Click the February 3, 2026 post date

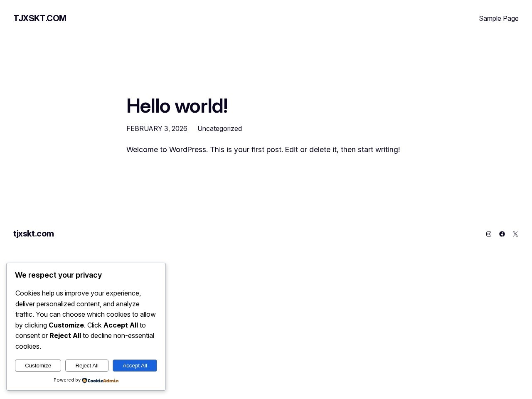click(157, 128)
